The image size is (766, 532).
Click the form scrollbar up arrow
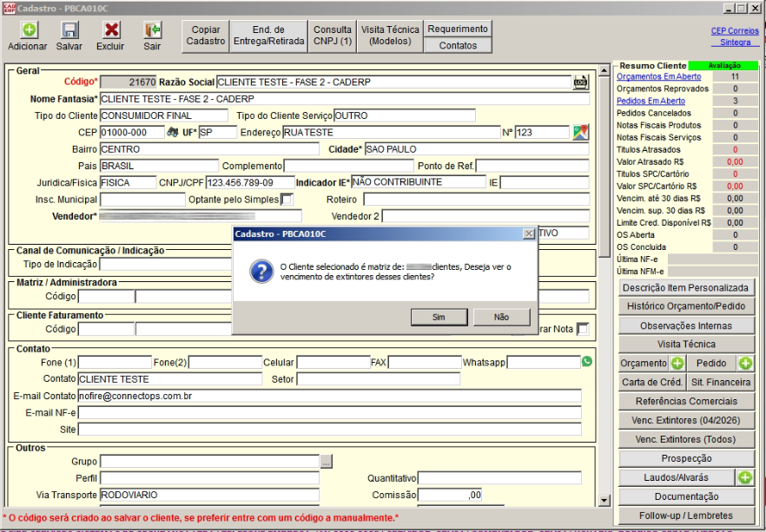click(604, 71)
